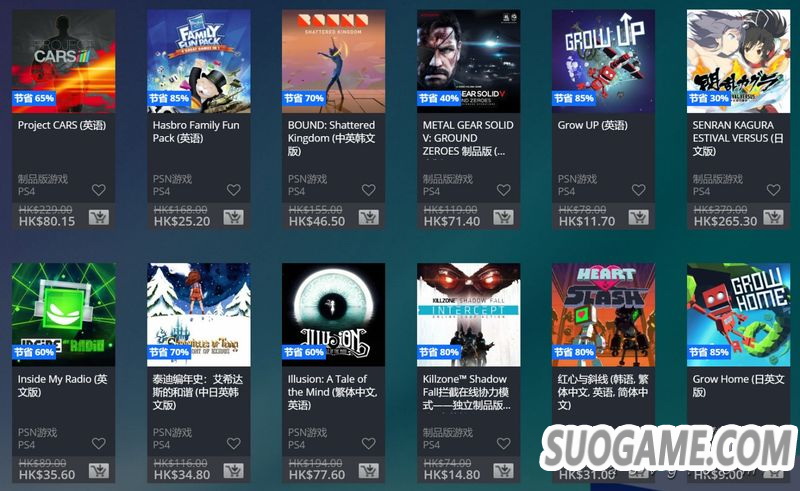This screenshot has width=800, height=491.
Task: Toggle wishlist heart for Project CARS
Action: pos(98,190)
